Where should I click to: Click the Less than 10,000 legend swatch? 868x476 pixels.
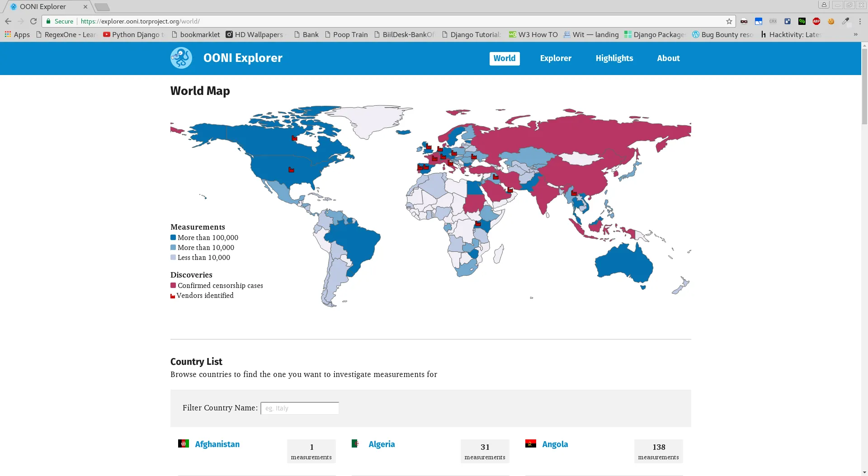tap(173, 257)
